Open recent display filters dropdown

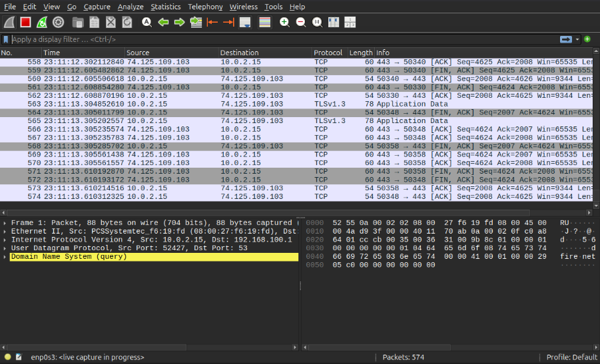(x=577, y=39)
